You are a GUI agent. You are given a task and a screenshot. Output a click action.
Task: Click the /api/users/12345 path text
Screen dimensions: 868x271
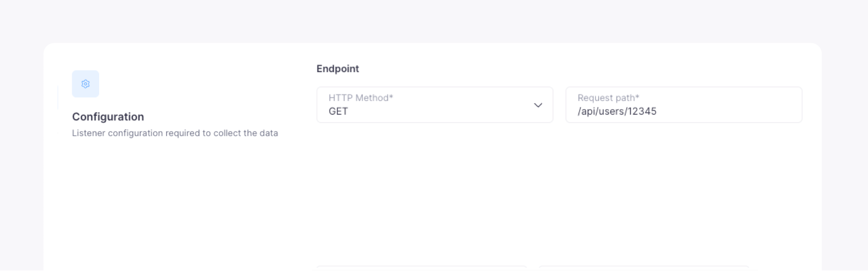[617, 111]
